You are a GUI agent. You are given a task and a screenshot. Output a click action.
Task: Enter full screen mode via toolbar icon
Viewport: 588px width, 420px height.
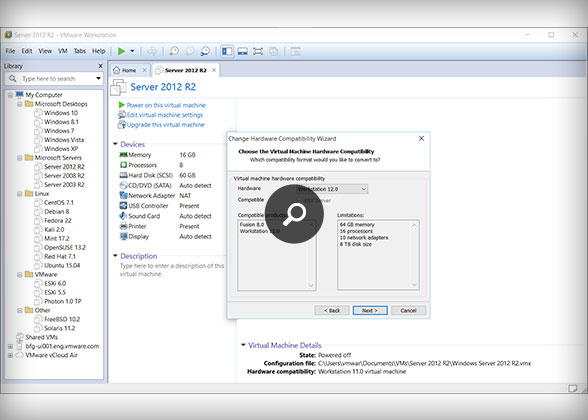[258, 51]
